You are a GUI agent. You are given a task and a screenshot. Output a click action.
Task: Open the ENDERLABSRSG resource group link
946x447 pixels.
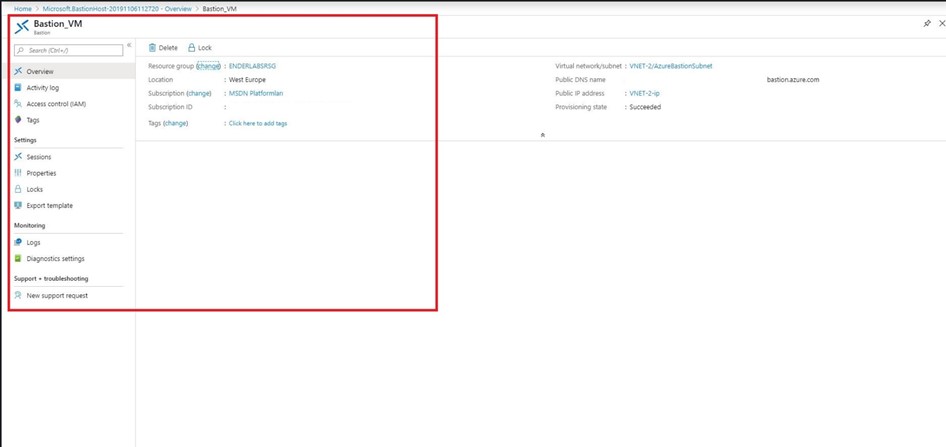(252, 66)
